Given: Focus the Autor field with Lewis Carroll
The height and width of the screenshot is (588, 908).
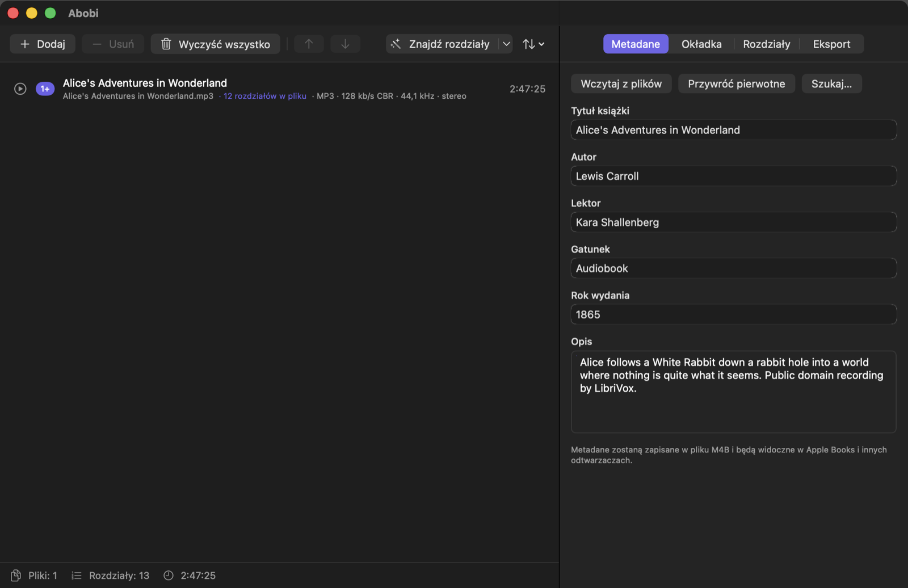Looking at the screenshot, I should click(733, 176).
